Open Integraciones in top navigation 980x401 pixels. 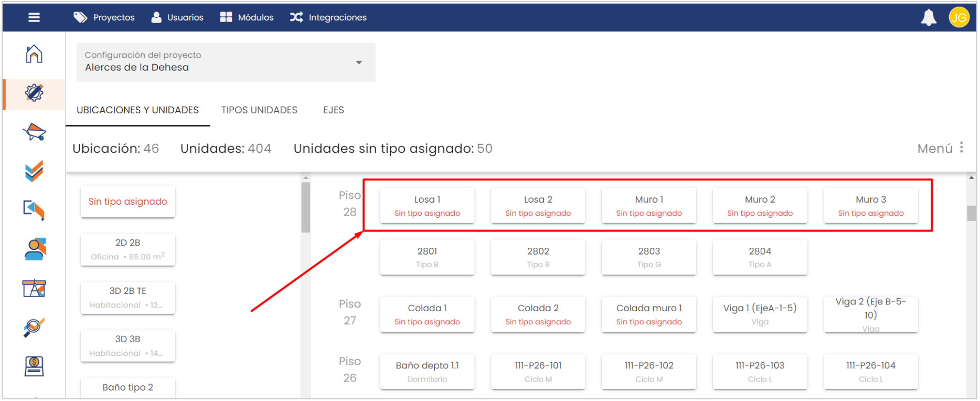pos(328,17)
